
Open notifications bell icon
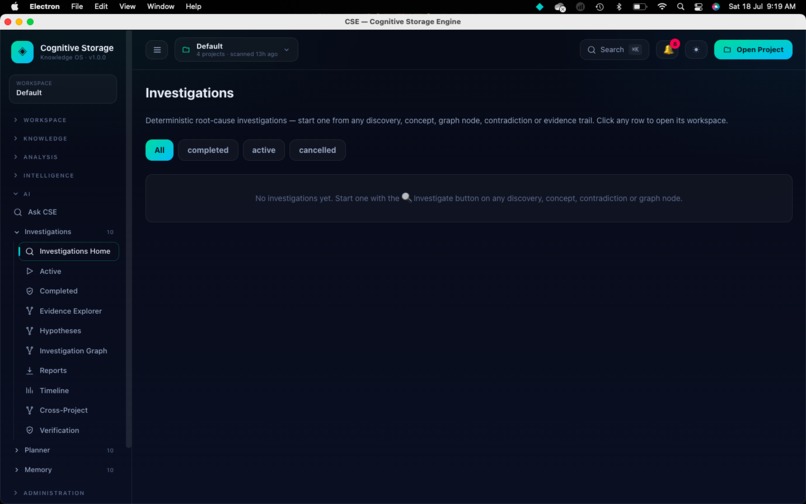668,50
